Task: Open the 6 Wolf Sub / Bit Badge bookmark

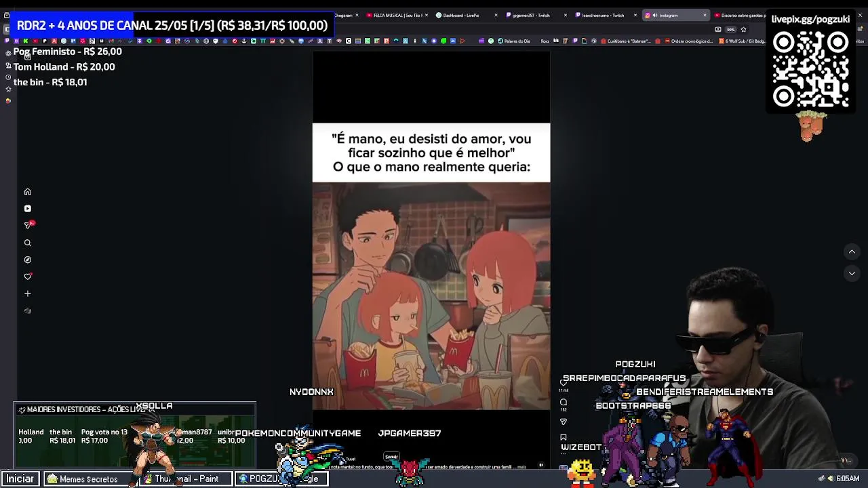Action: coord(741,41)
